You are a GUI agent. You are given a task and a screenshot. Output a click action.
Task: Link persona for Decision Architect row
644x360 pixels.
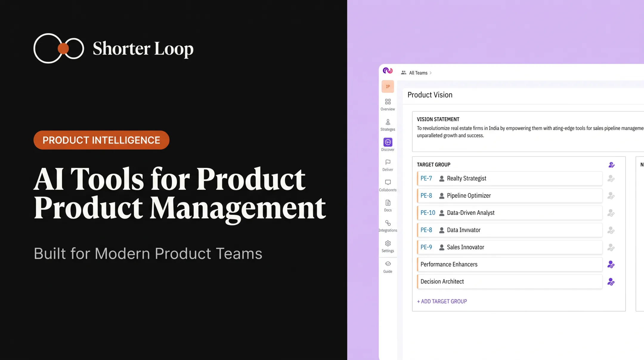(611, 282)
